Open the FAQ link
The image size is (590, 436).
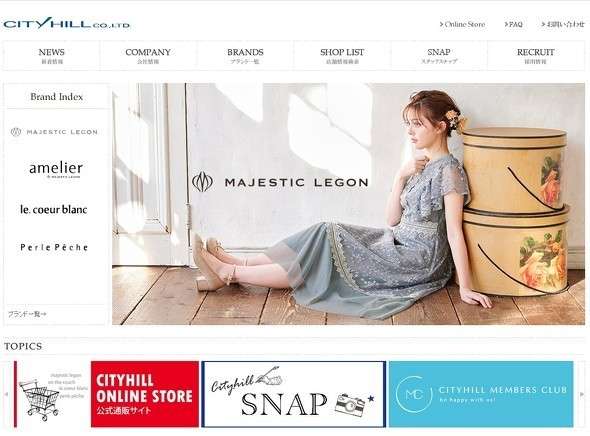514,24
